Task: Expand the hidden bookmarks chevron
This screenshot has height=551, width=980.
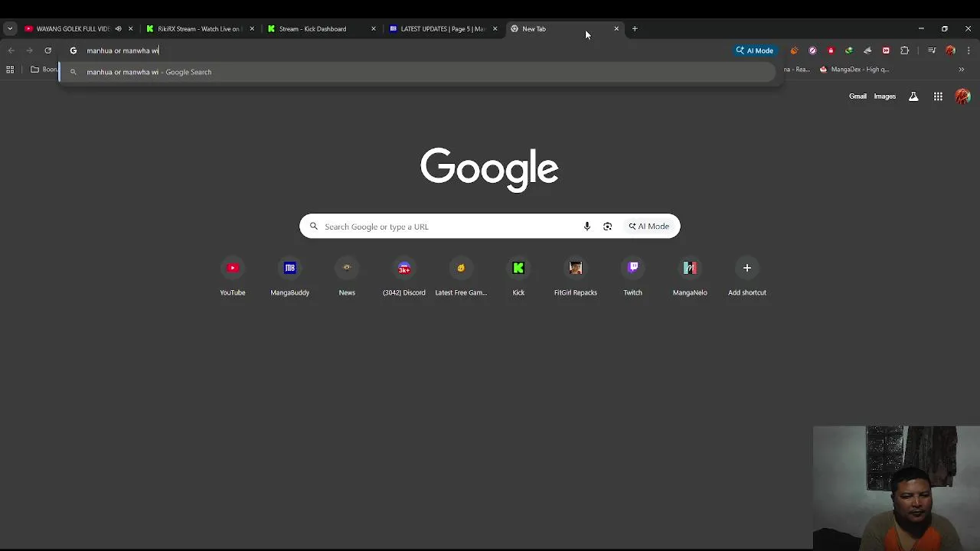Action: pyautogui.click(x=962, y=70)
